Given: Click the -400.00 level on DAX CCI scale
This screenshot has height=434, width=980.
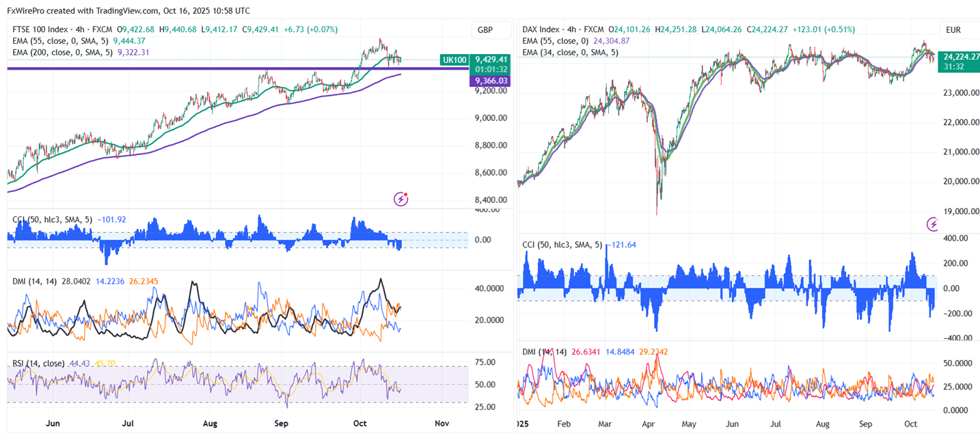Looking at the screenshot, I should click(x=959, y=338).
